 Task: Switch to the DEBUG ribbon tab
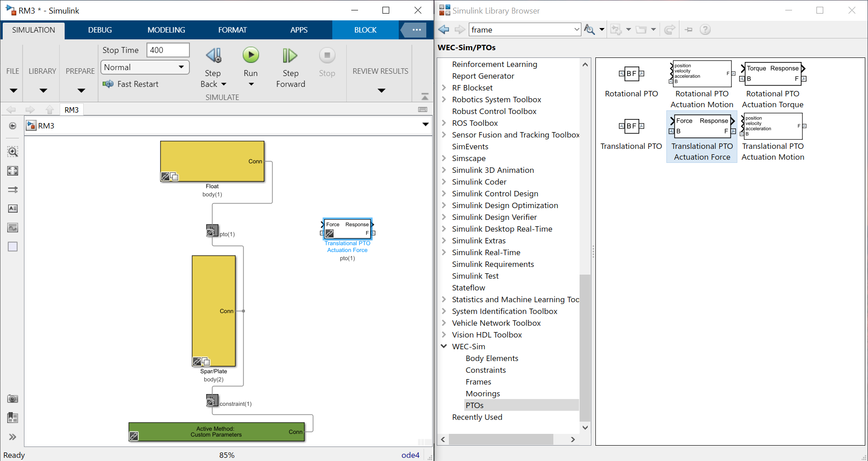(100, 30)
